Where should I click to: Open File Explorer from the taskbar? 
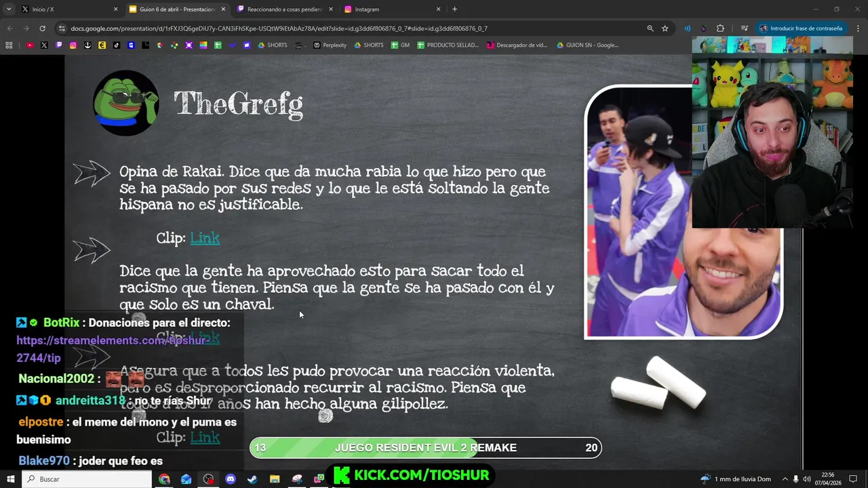[x=275, y=479]
